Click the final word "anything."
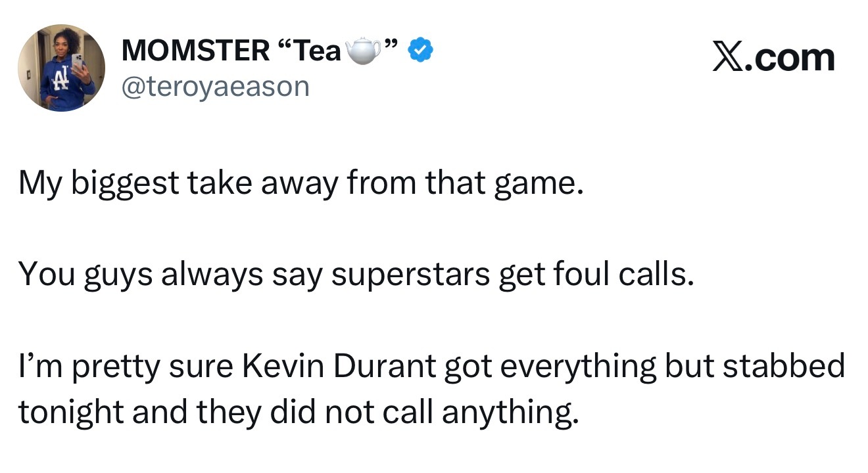Image resolution: width=868 pixels, height=473 pixels. point(510,413)
